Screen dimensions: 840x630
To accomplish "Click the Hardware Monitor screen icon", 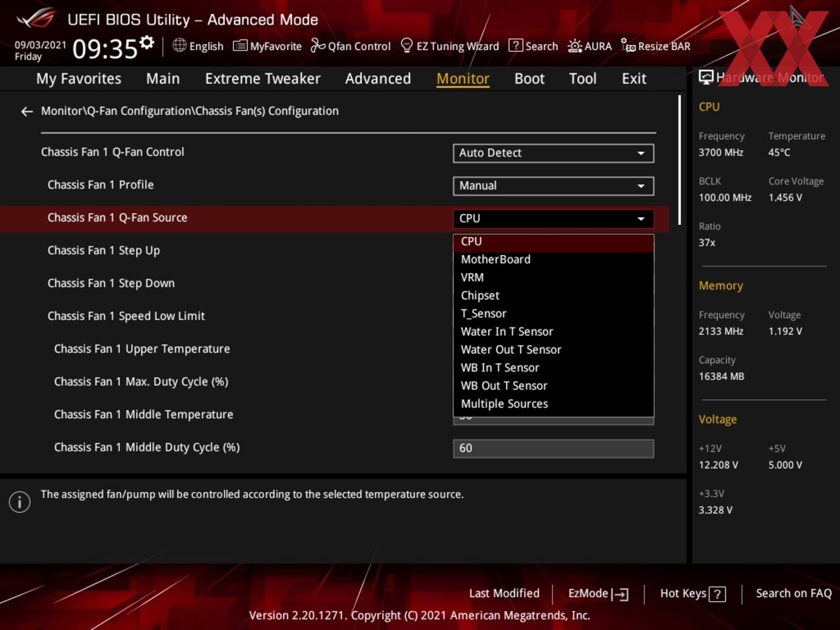I will click(x=706, y=77).
